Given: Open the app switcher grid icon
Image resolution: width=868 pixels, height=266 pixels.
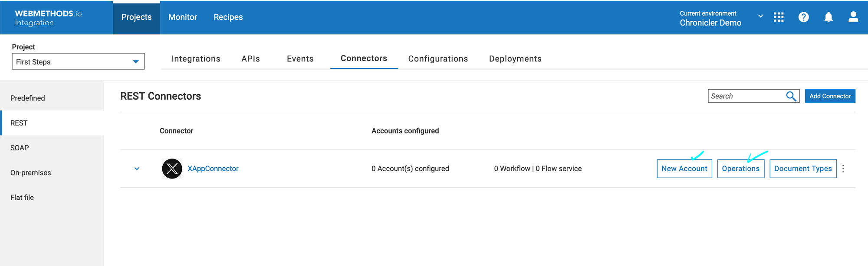Looking at the screenshot, I should click(x=779, y=17).
